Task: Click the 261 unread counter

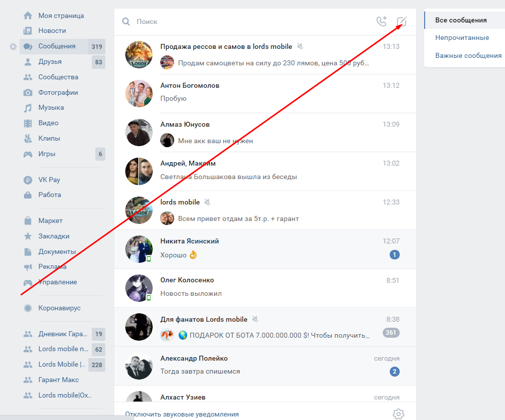Action: pyautogui.click(x=391, y=333)
